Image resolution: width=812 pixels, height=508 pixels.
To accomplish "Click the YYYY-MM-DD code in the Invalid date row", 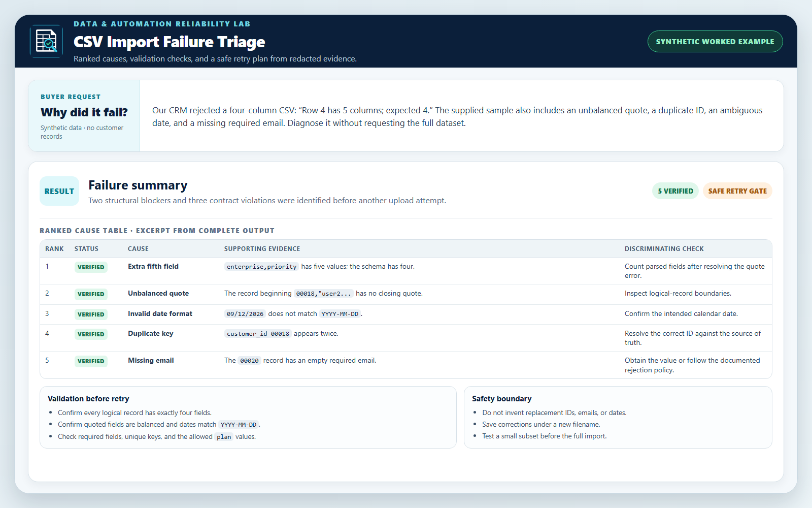I will [x=340, y=314].
